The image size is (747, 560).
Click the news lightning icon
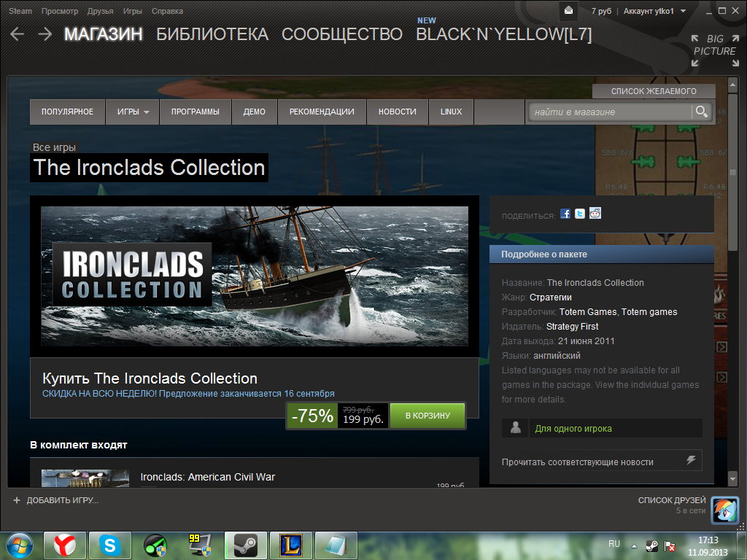tap(692, 460)
